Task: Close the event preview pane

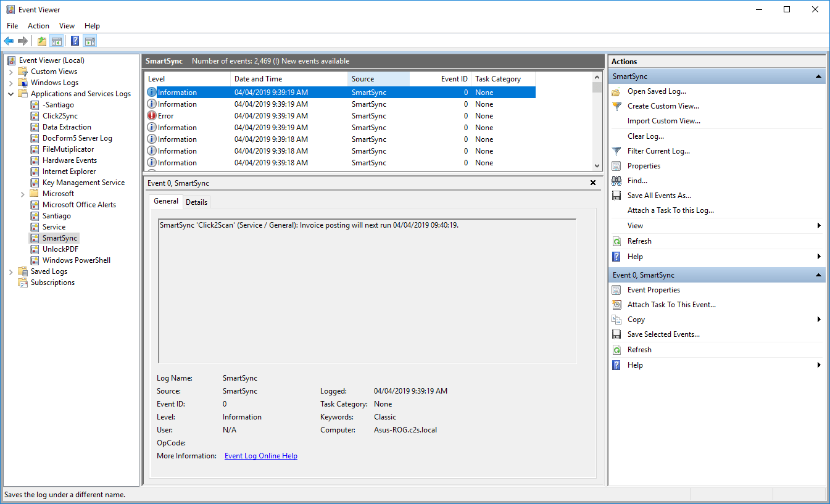Action: (x=593, y=183)
